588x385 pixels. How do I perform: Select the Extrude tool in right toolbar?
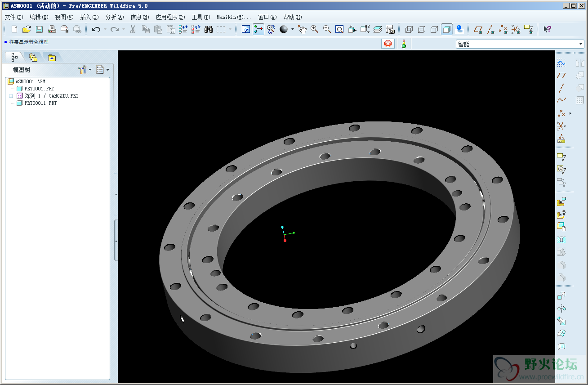pyautogui.click(x=561, y=296)
